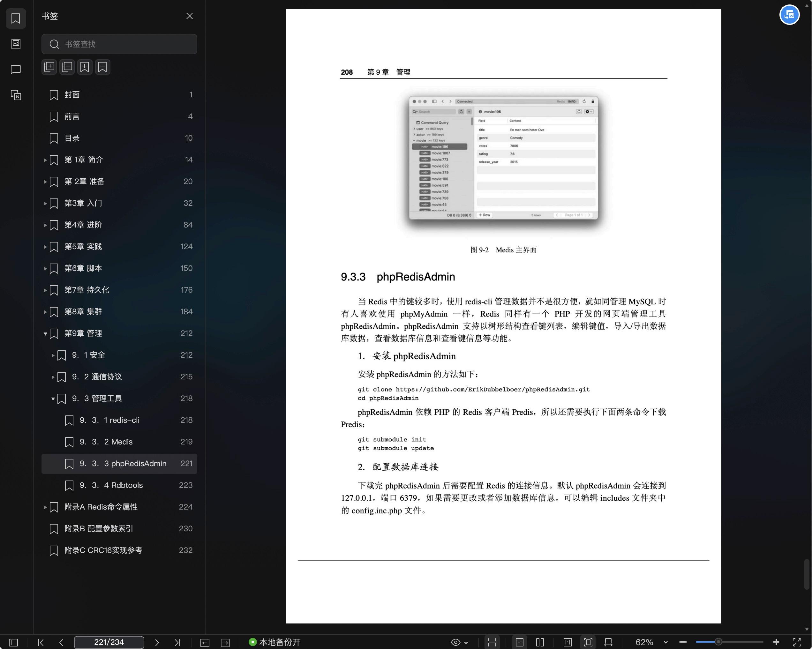Open 附录C CRC16实现参考 bookmark
Image resolution: width=812 pixels, height=649 pixels.
(x=119, y=550)
